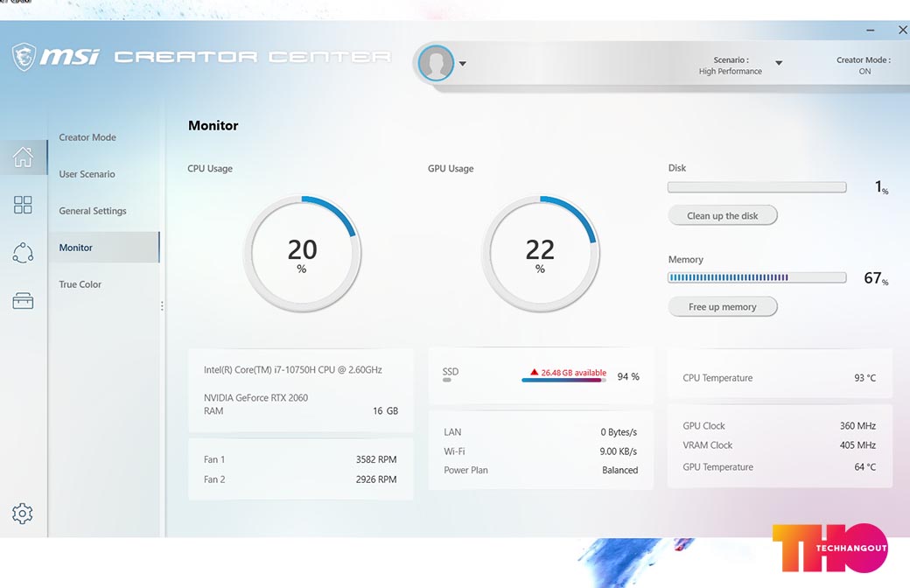Click the red SSD warning triangle icon
This screenshot has width=910, height=588.
coord(534,372)
